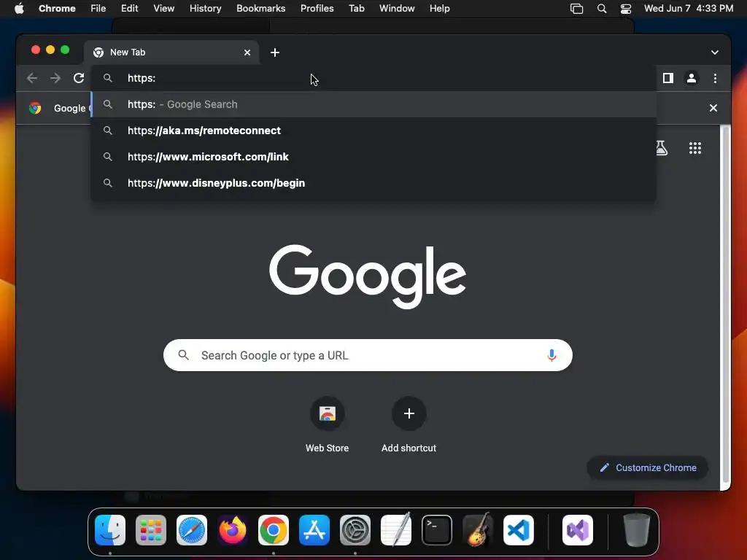Screen dimensions: 747x560
Task: Launch Visual Studio from the Dock
Action: (x=578, y=530)
